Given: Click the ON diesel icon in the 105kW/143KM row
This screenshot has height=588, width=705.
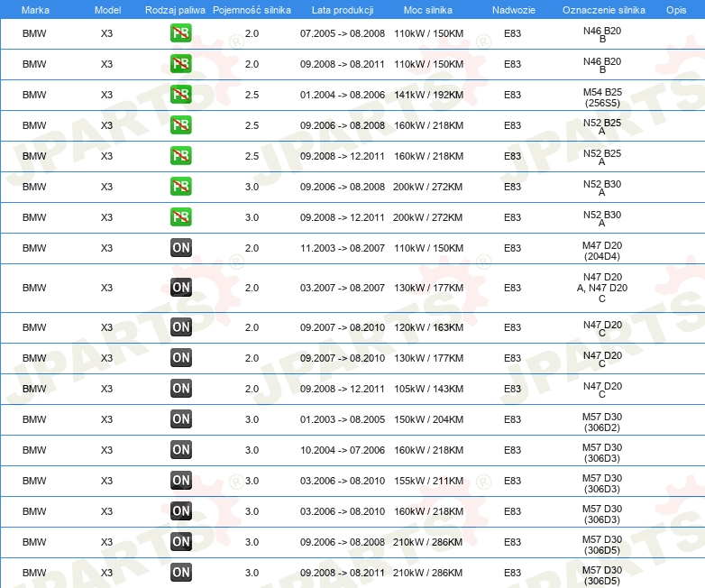Looking at the screenshot, I should 181,389.
